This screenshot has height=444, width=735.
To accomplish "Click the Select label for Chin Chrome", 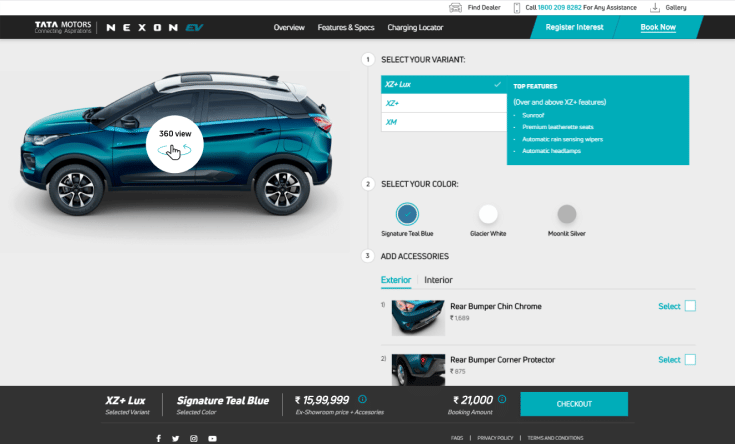I will point(669,306).
